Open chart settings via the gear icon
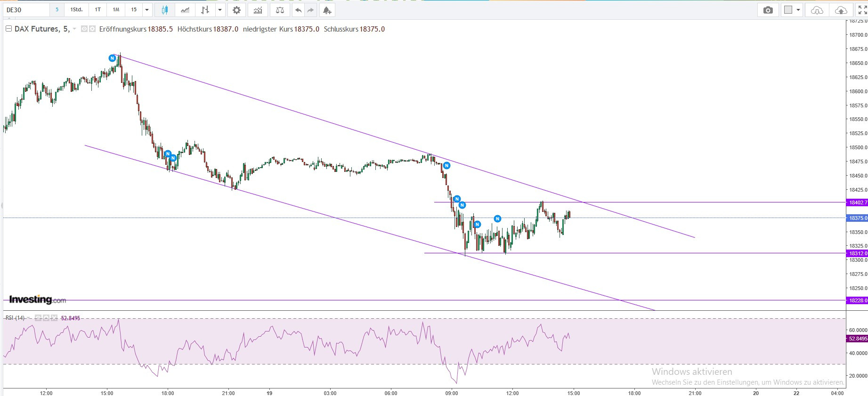The width and height of the screenshot is (868, 396). tap(236, 10)
